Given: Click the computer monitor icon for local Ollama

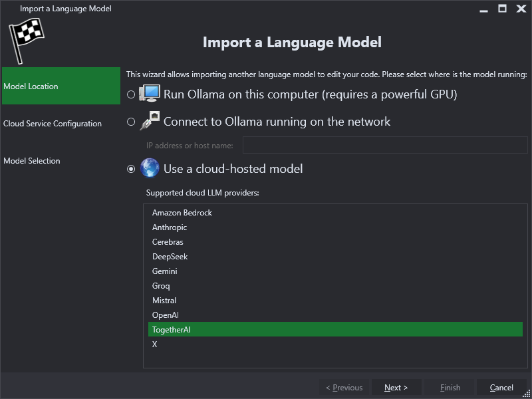Looking at the screenshot, I should pos(149,94).
